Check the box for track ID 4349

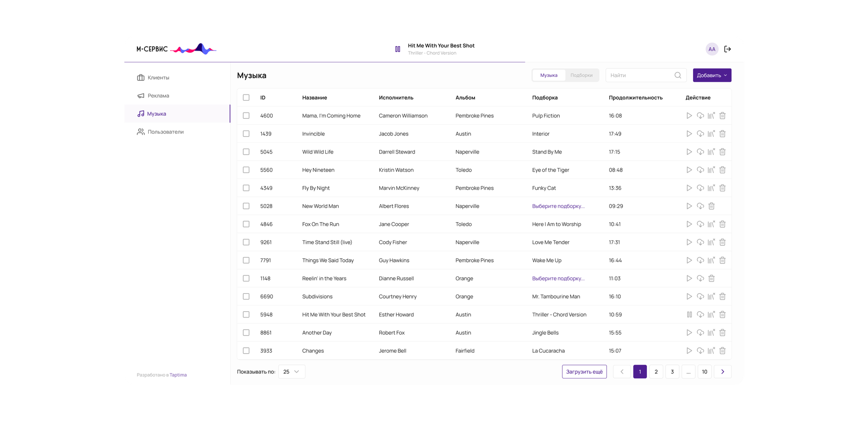[246, 188]
